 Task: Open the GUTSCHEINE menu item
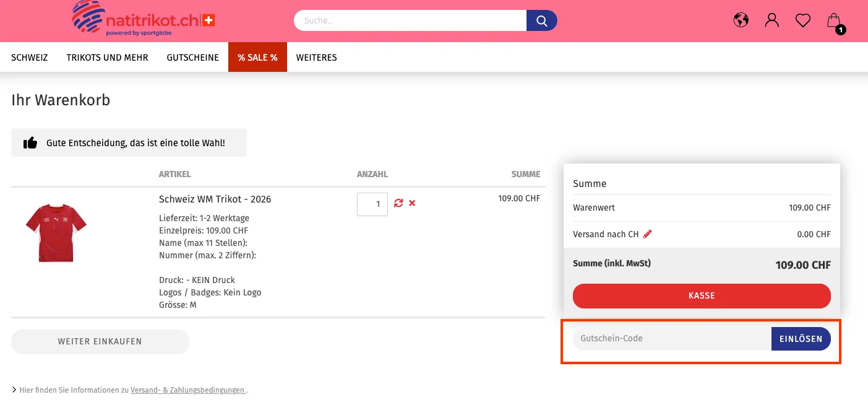click(192, 58)
